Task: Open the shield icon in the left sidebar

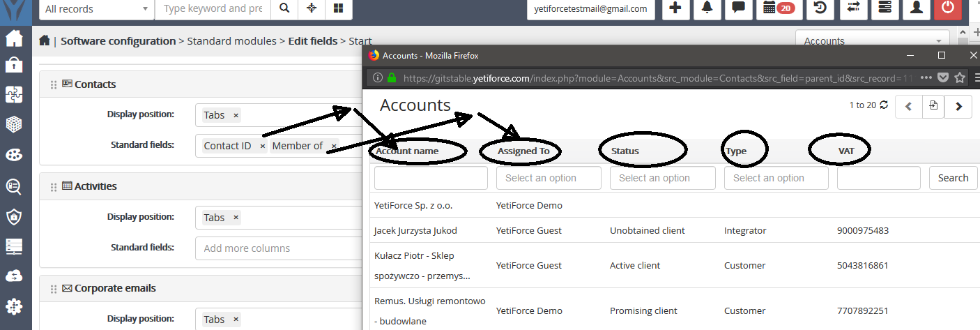Action: (x=14, y=216)
